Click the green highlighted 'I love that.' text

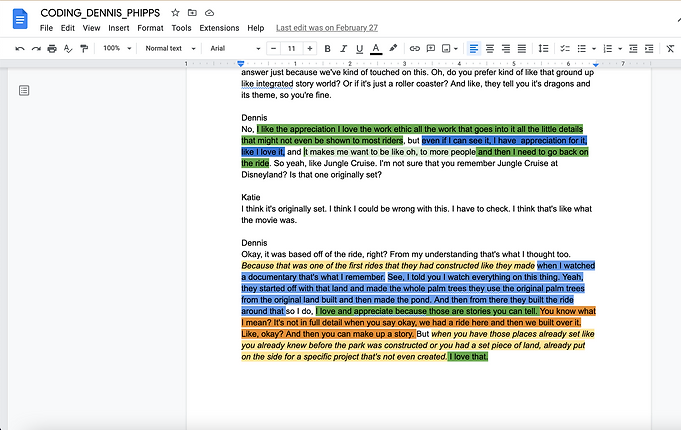[468, 357]
